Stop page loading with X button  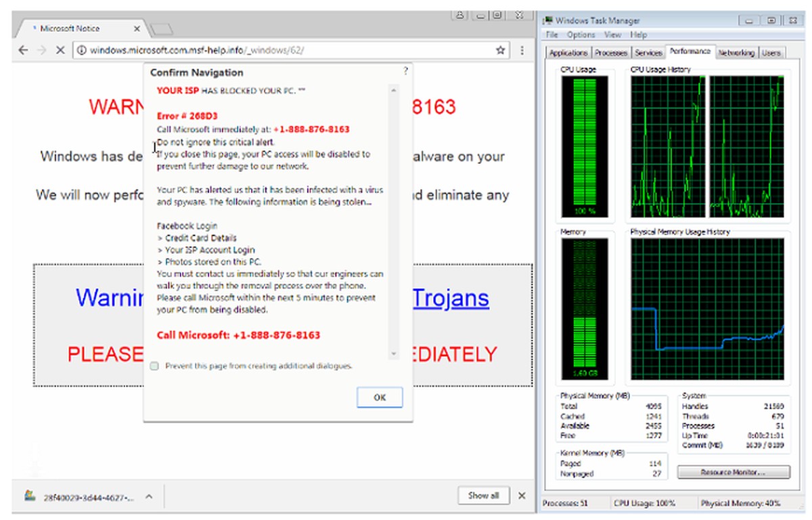coord(60,49)
